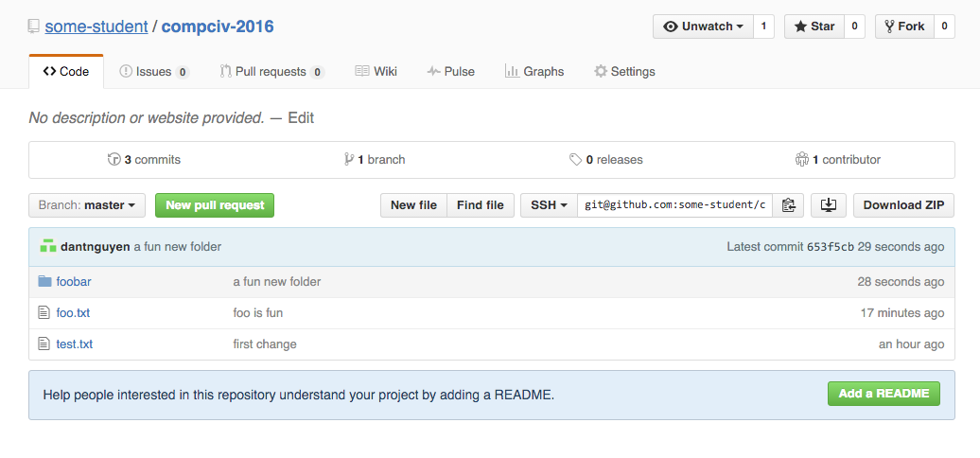Open the foobar row commit message
Image resolution: width=980 pixels, height=458 pixels.
click(x=277, y=282)
